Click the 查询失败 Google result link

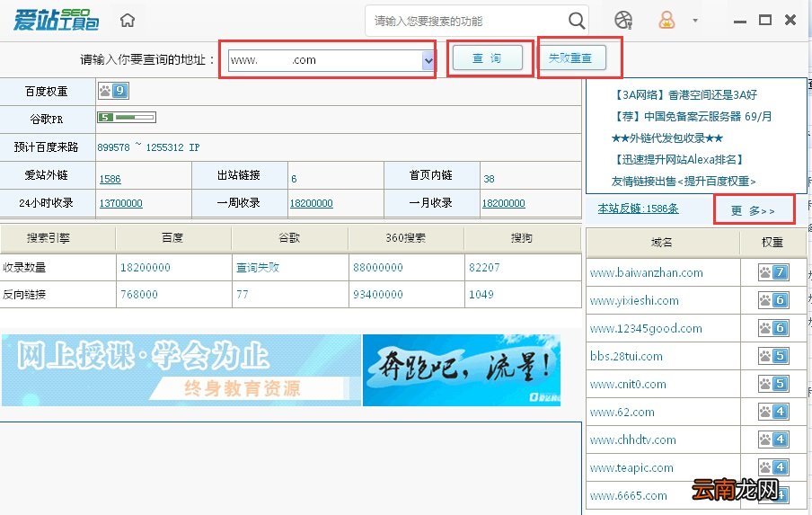click(x=258, y=267)
